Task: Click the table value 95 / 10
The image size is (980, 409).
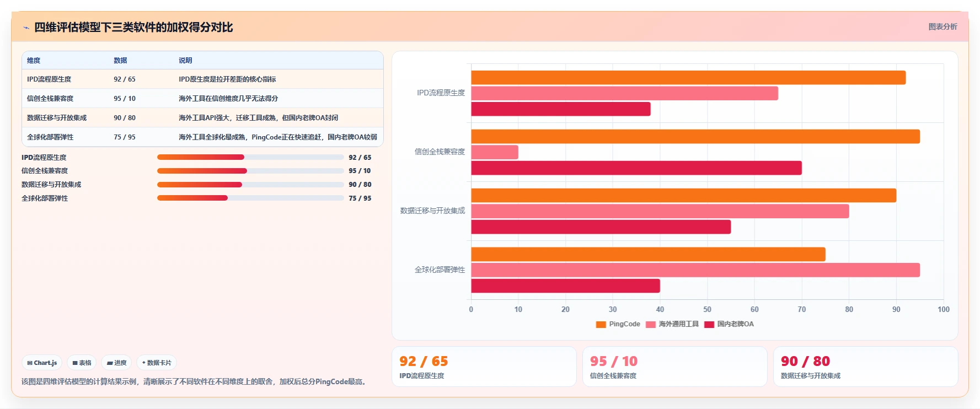Action: [x=125, y=99]
